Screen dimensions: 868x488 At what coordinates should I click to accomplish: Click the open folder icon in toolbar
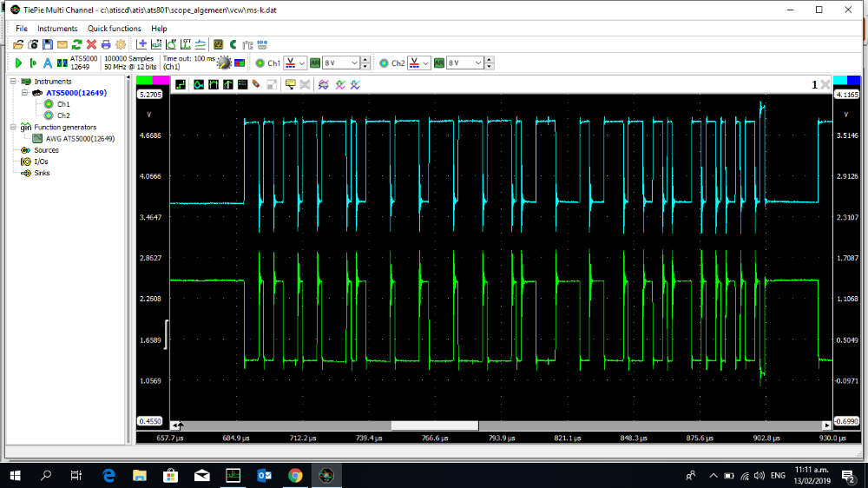tap(18, 44)
